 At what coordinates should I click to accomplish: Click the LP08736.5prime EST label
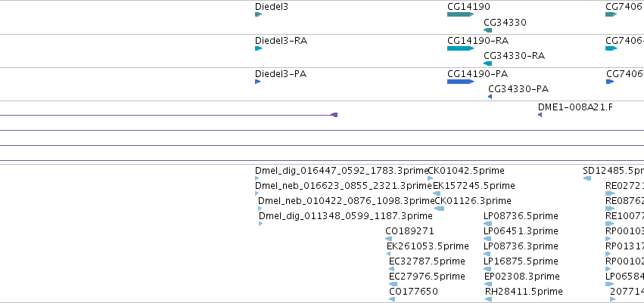click(x=521, y=215)
